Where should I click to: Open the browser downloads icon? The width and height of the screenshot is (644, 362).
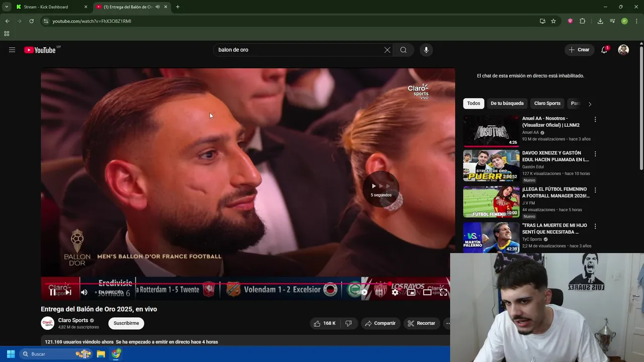coord(600,21)
